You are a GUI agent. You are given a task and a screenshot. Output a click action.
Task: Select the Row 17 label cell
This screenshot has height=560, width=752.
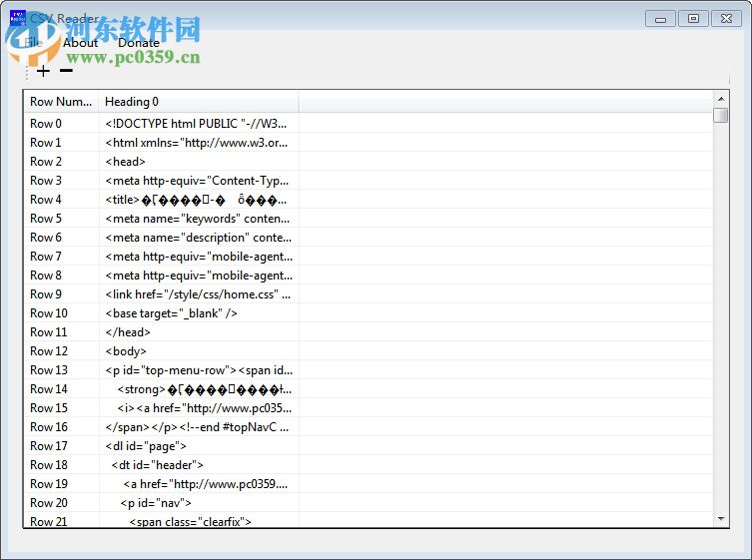click(62, 446)
